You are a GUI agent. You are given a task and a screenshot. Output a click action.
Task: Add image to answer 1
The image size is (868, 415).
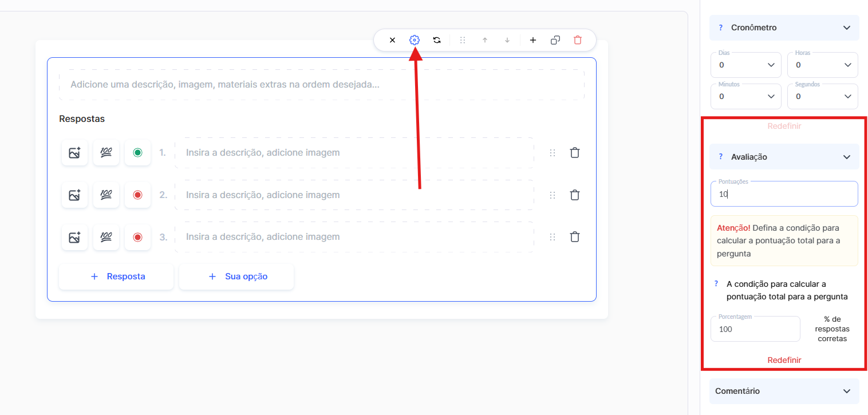click(74, 153)
